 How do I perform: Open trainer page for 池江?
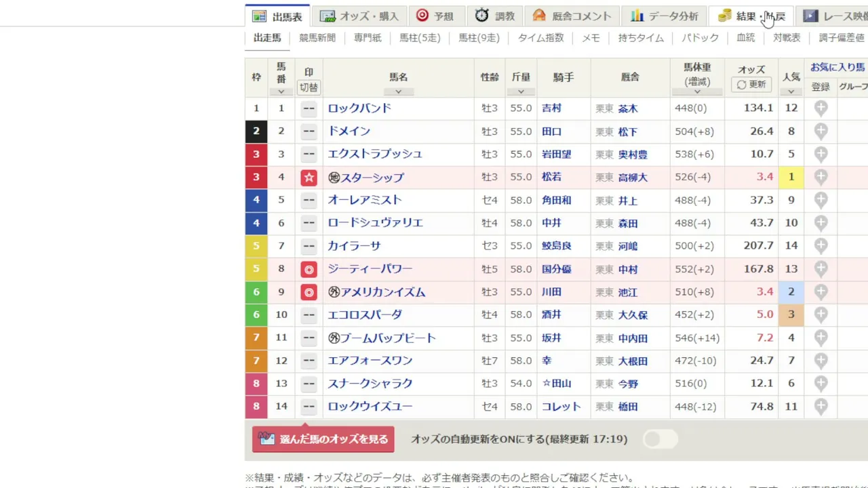pos(627,293)
